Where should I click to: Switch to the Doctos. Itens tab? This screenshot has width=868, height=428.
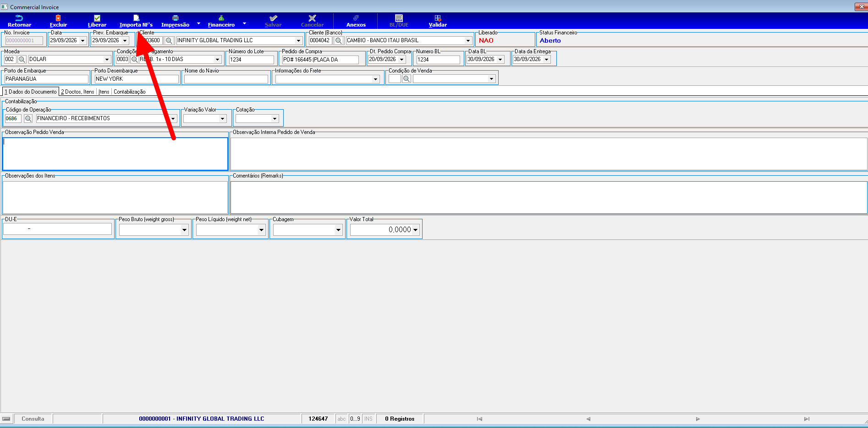pyautogui.click(x=77, y=92)
